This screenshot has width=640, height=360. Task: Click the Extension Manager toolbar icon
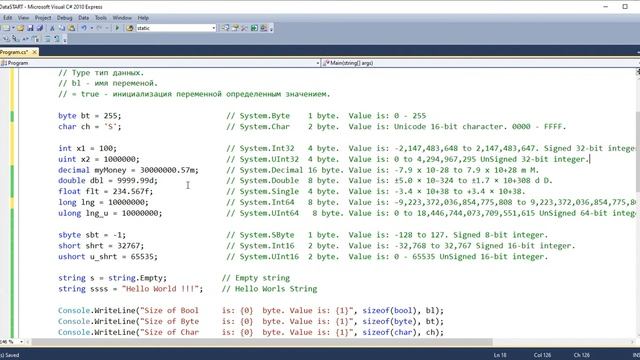point(264,28)
